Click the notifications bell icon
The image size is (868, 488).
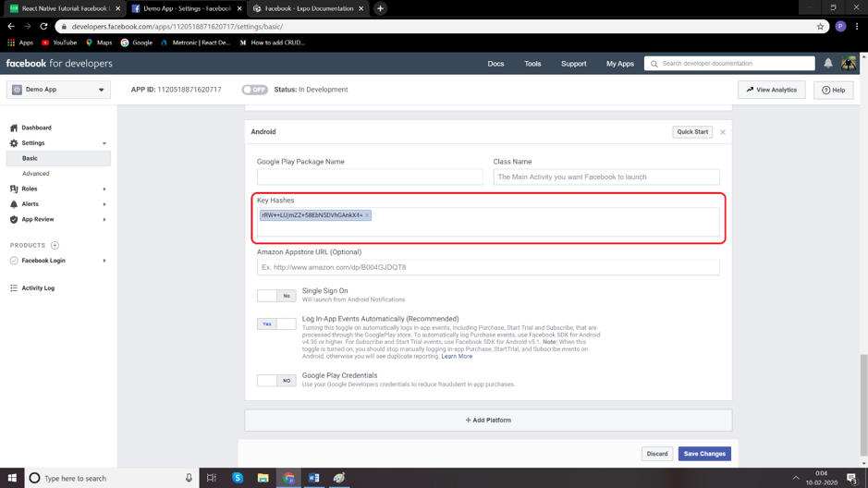[827, 63]
